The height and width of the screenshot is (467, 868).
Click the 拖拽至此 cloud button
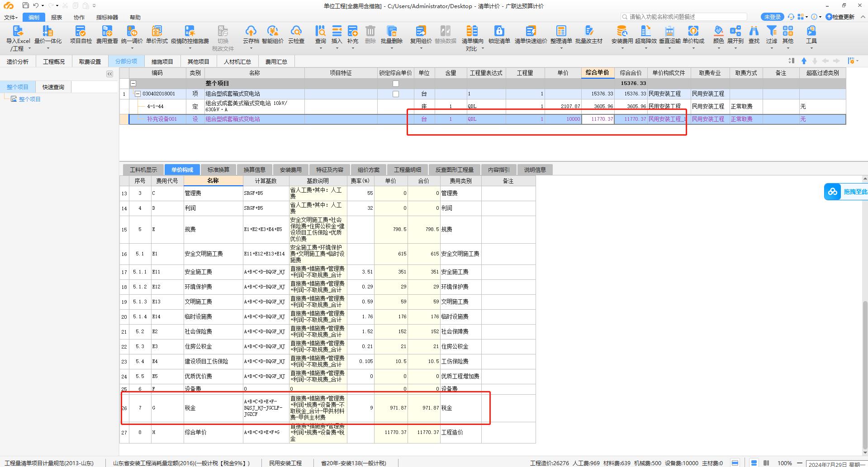tap(846, 192)
